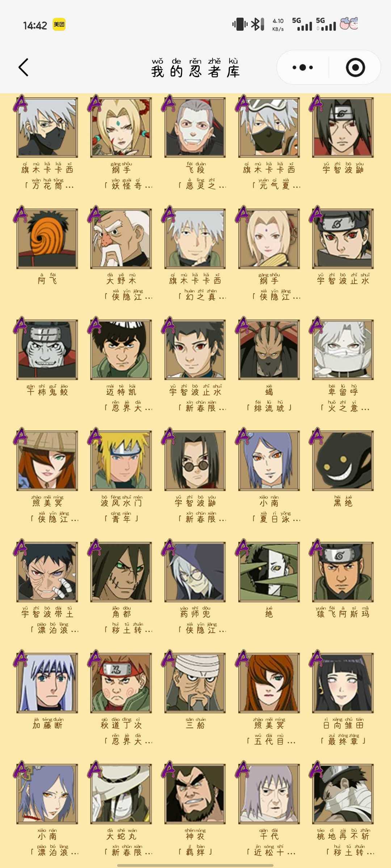Tap the back arrow in the header

24,67
